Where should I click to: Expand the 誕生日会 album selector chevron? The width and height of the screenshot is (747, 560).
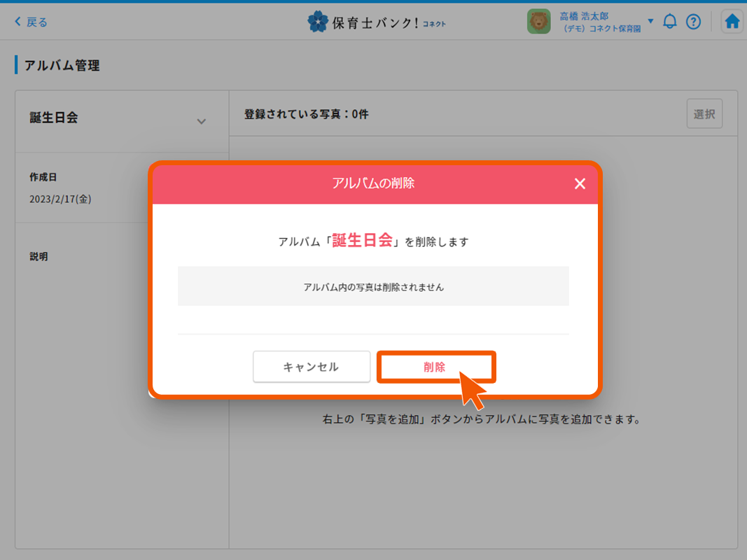point(202,120)
